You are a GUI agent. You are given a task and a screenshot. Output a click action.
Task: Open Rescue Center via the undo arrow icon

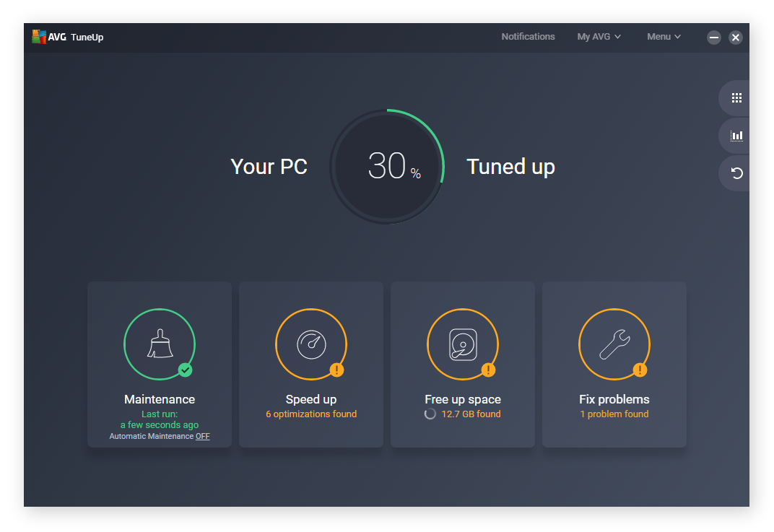735,173
